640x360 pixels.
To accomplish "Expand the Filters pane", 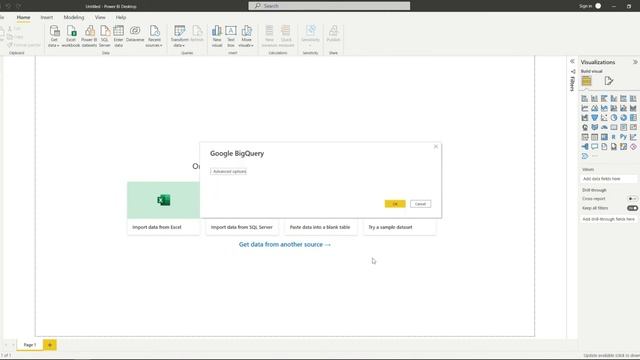I will coord(572,61).
